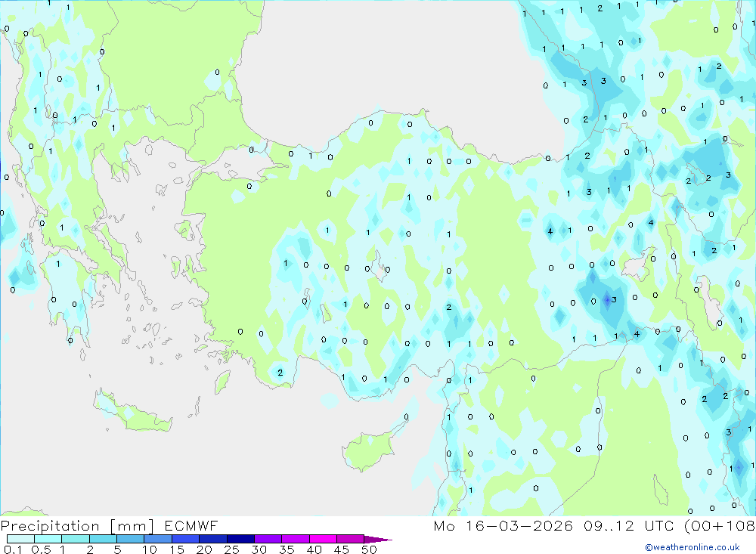Click the '0.1' legend scale label
Screen dimensions: 756x554
tap(13, 549)
